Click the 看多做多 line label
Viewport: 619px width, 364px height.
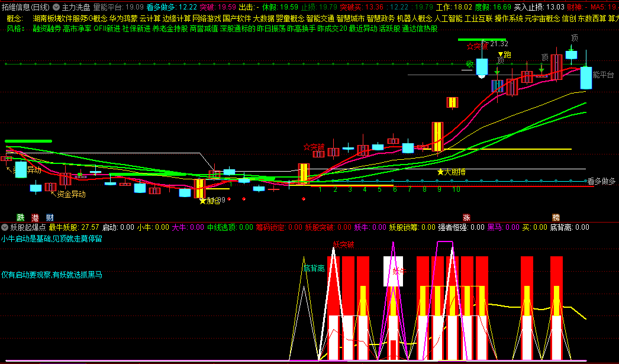(602, 181)
